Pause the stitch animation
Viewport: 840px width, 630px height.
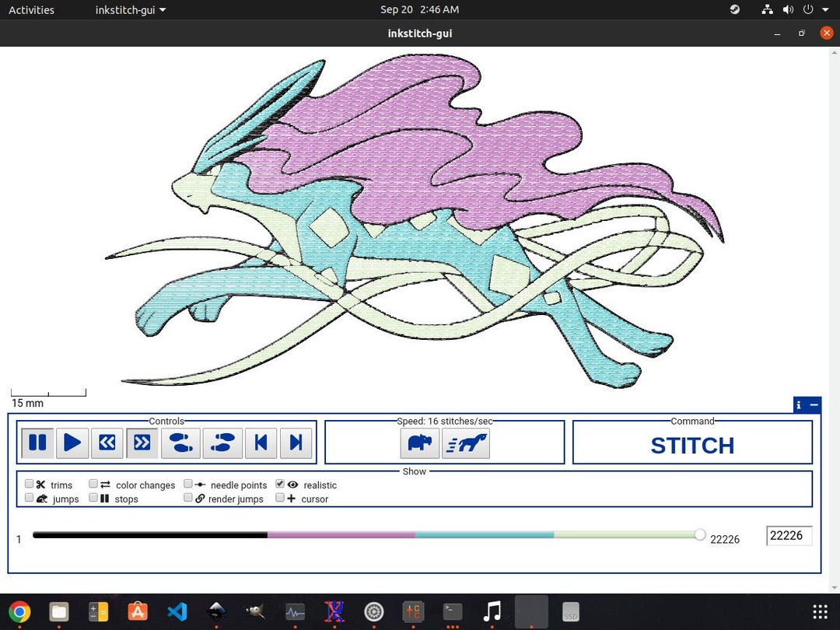[37, 443]
